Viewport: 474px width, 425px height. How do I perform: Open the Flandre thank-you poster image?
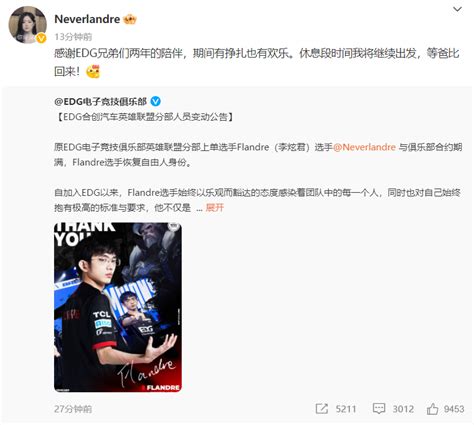click(118, 307)
